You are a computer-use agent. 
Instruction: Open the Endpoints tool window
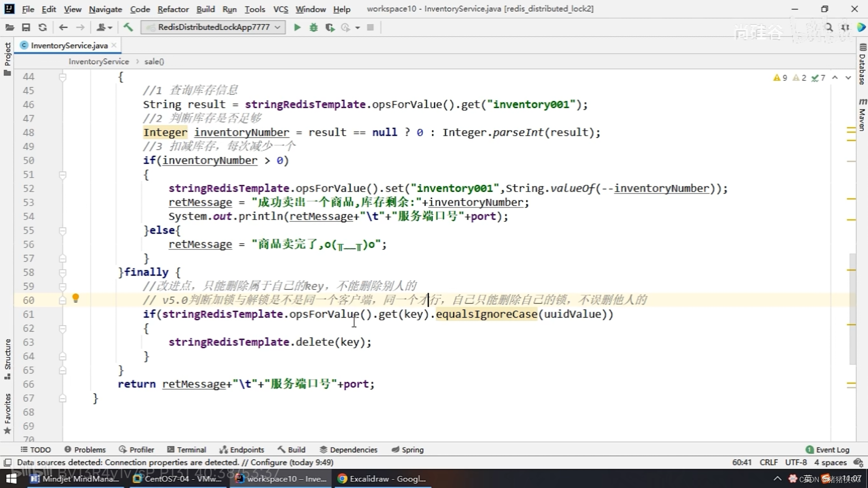click(242, 450)
